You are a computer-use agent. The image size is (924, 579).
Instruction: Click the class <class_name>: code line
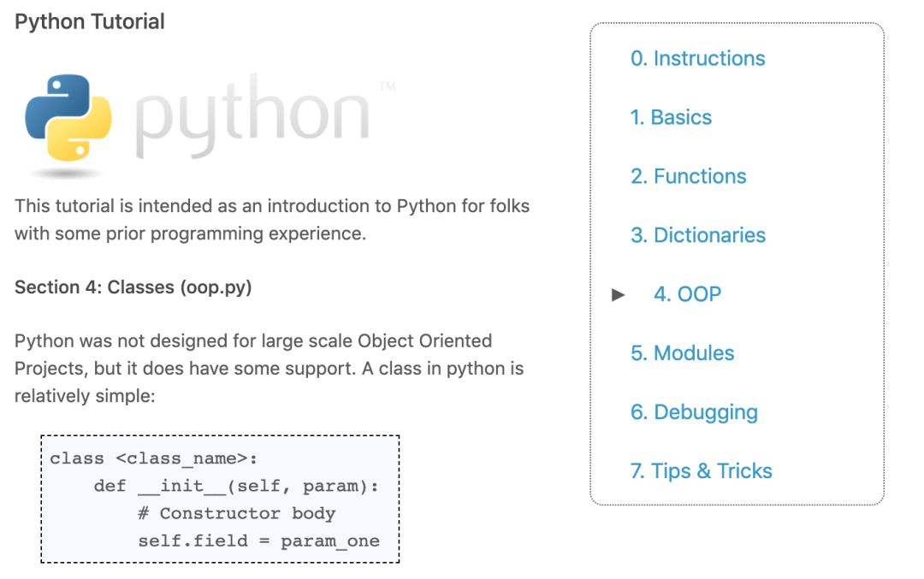tap(153, 458)
